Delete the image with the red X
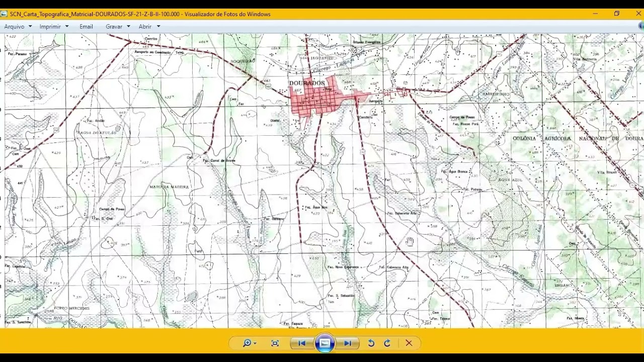The width and height of the screenshot is (644, 362). click(x=409, y=343)
